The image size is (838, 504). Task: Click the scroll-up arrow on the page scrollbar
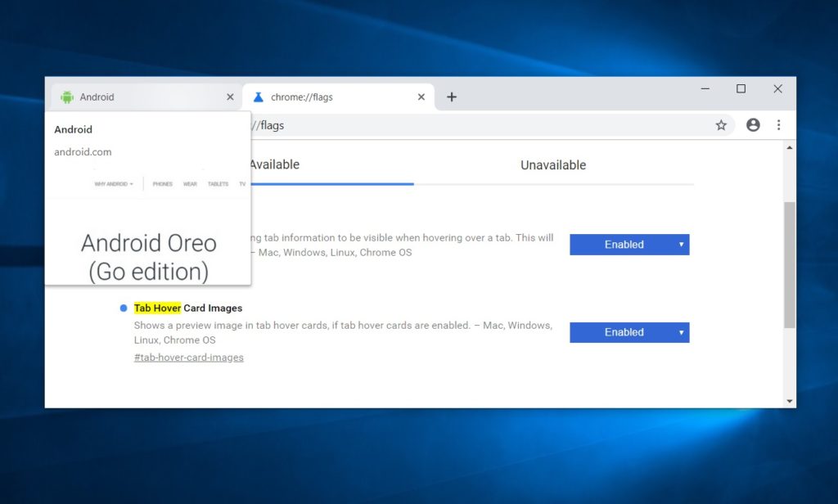[x=789, y=146]
